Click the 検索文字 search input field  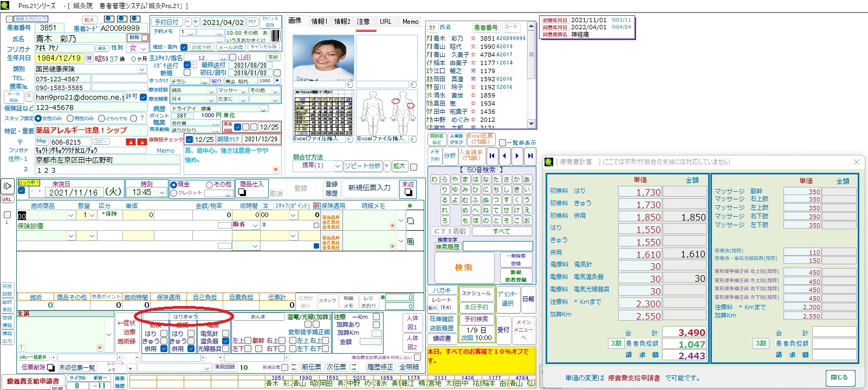[497, 246]
